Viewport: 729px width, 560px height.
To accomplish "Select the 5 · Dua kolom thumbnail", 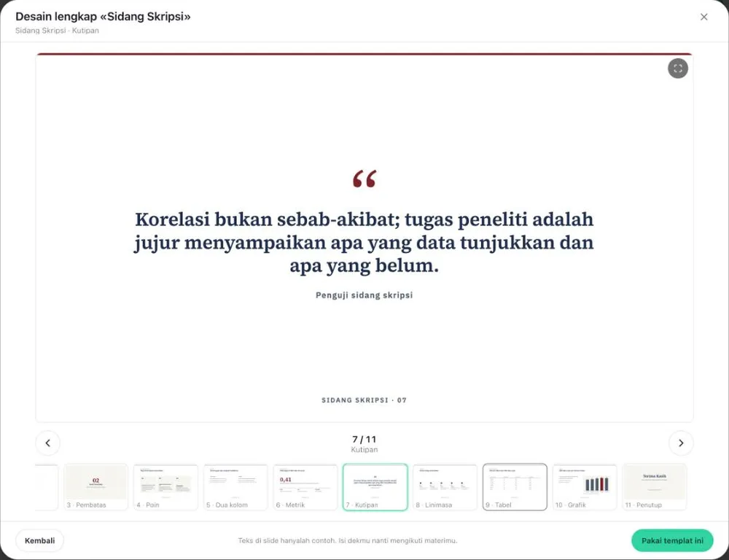I will [x=235, y=487].
